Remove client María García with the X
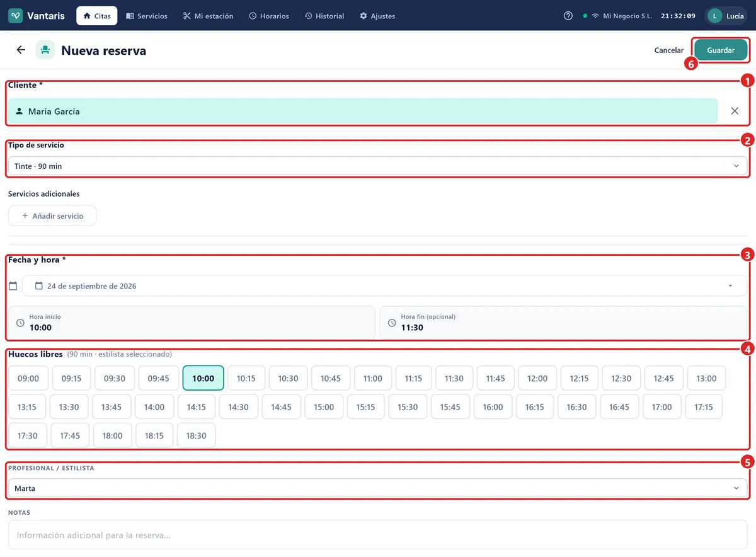 [735, 111]
